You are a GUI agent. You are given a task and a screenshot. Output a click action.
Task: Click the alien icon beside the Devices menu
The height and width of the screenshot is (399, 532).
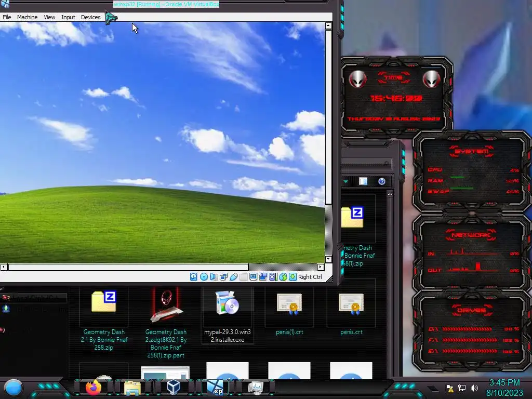(x=111, y=18)
